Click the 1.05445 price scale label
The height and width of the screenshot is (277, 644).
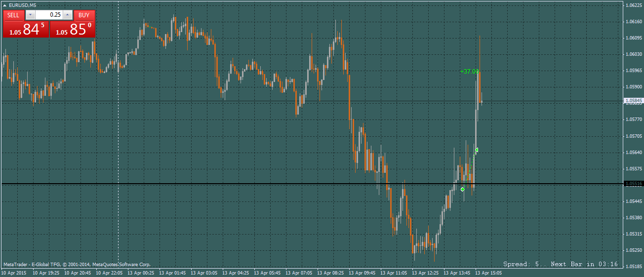(633, 201)
